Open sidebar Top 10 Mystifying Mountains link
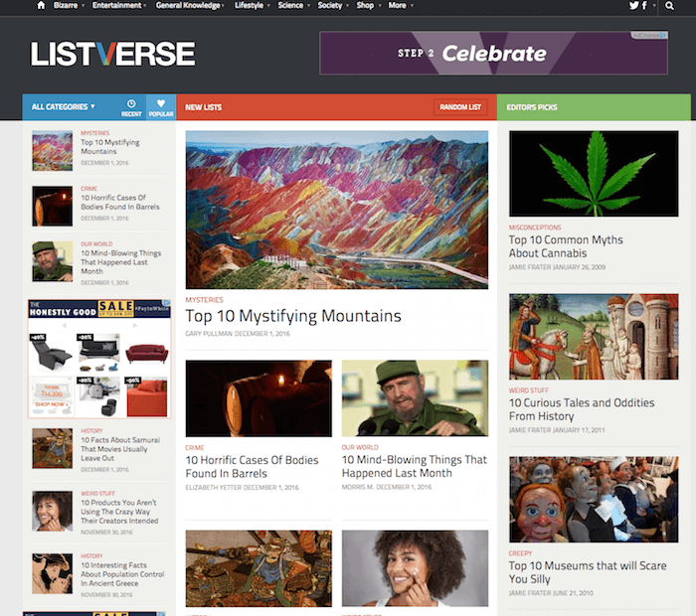 [x=110, y=147]
